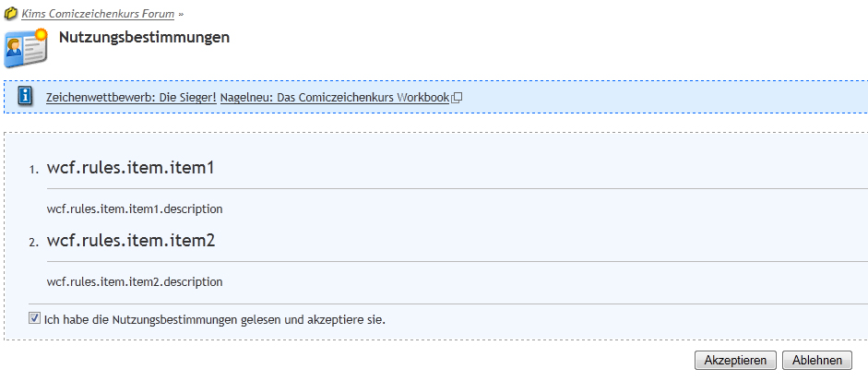Click list number 2 beside item2
Image resolution: width=868 pixels, height=381 pixels.
tap(33, 243)
